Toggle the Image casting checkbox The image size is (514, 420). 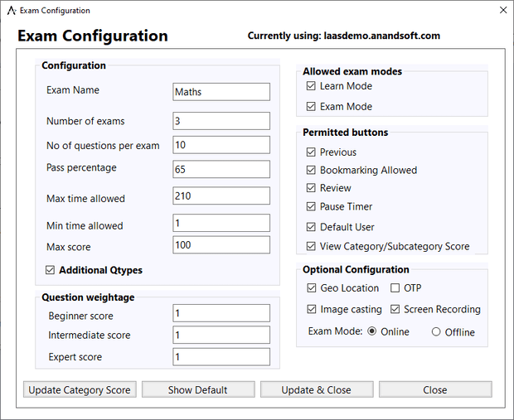[312, 309]
